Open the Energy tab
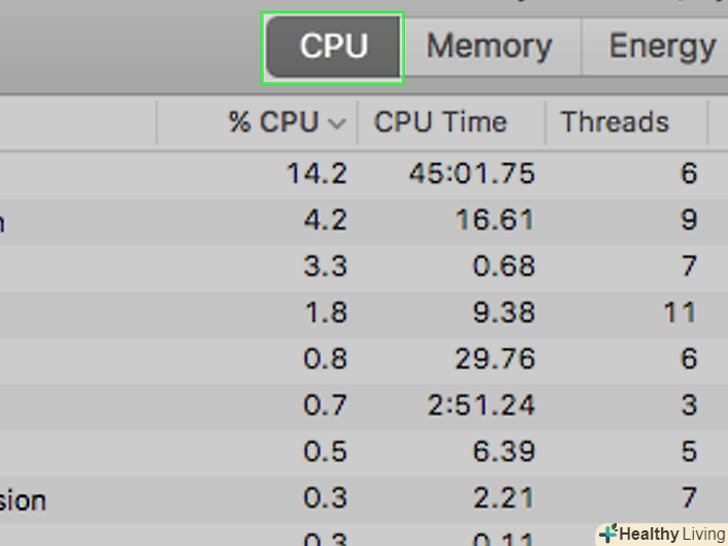The height and width of the screenshot is (546, 728). click(x=661, y=47)
